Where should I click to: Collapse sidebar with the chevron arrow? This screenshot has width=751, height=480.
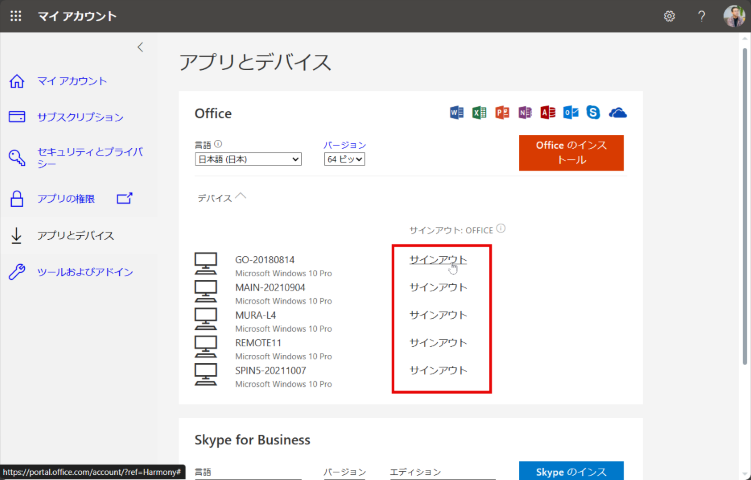(140, 47)
